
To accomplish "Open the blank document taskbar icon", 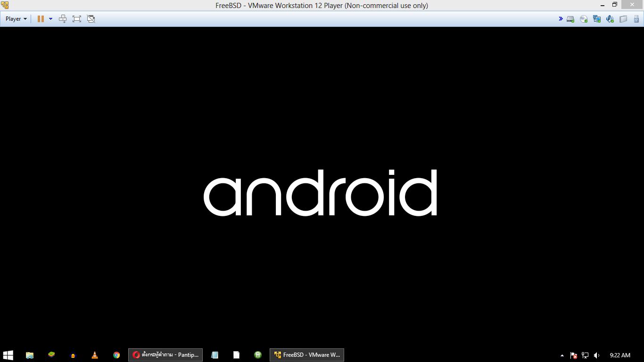I will 237,355.
